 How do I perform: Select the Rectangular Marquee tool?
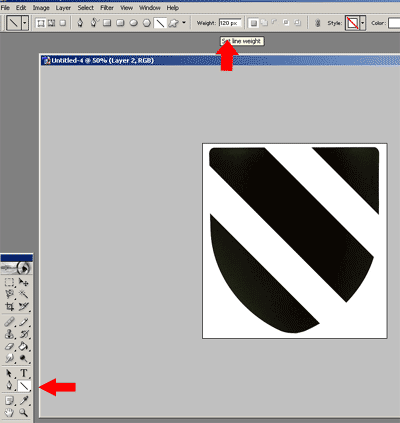pyautogui.click(x=9, y=282)
